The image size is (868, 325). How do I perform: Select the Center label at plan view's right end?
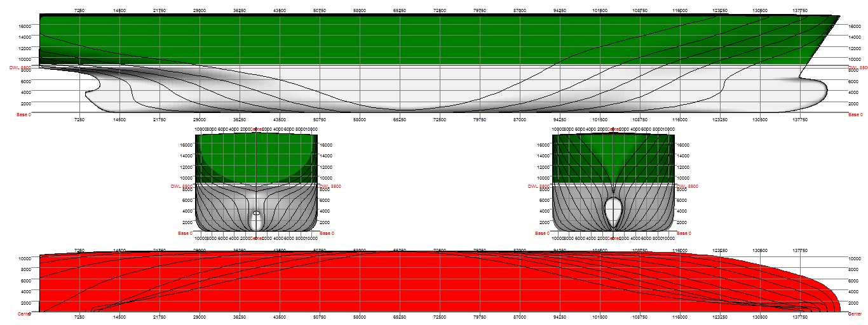(x=857, y=313)
